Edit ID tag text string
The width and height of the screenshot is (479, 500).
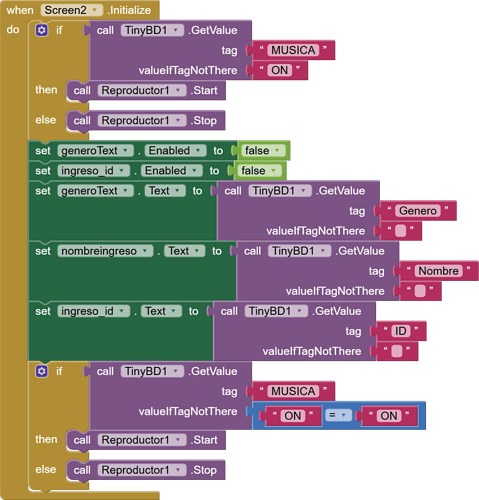400,331
